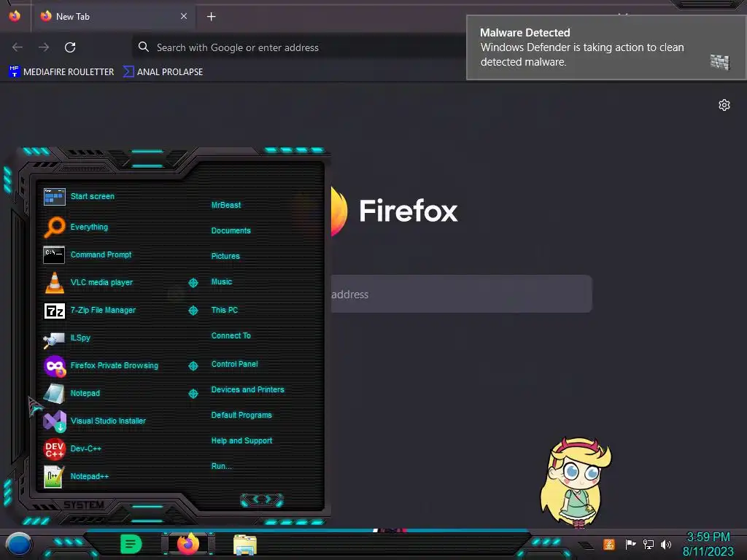Image resolution: width=747 pixels, height=560 pixels.
Task: Close the New Tab tab
Action: pyautogui.click(x=183, y=16)
